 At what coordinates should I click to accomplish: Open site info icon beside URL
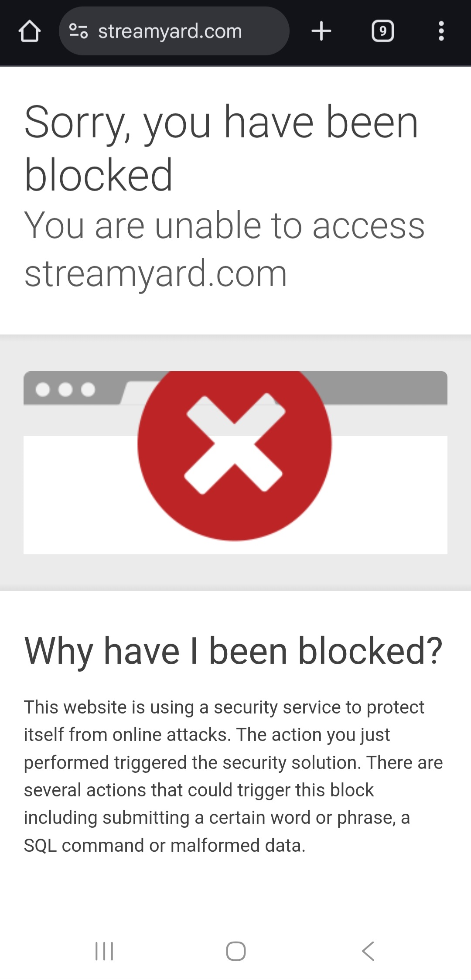tap(78, 31)
